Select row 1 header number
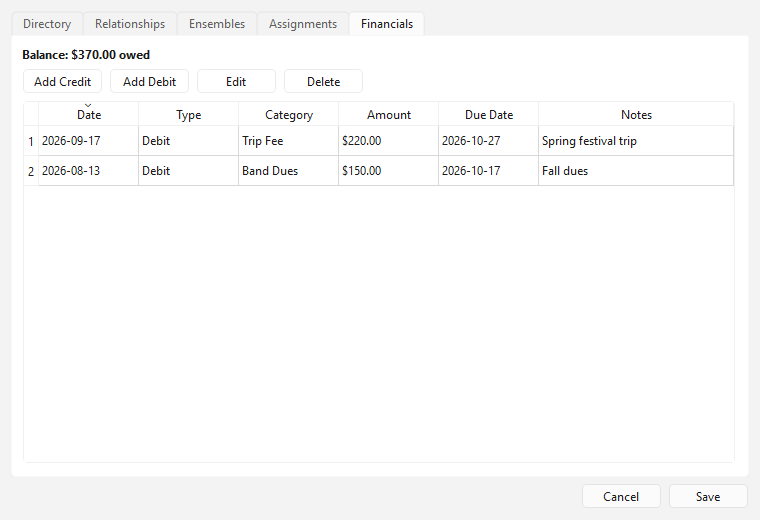 31,141
